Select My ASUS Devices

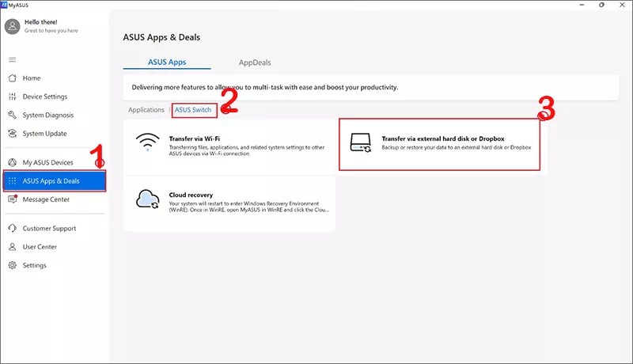47,163
